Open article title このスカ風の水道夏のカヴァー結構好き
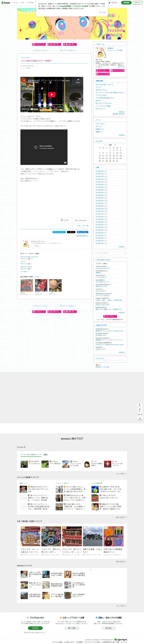 [36, 61]
